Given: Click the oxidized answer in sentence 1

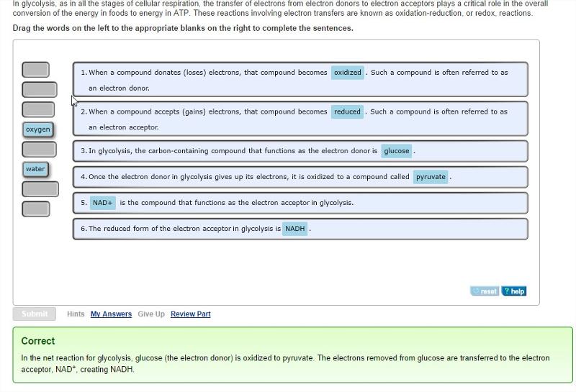Looking at the screenshot, I should click(x=348, y=73).
